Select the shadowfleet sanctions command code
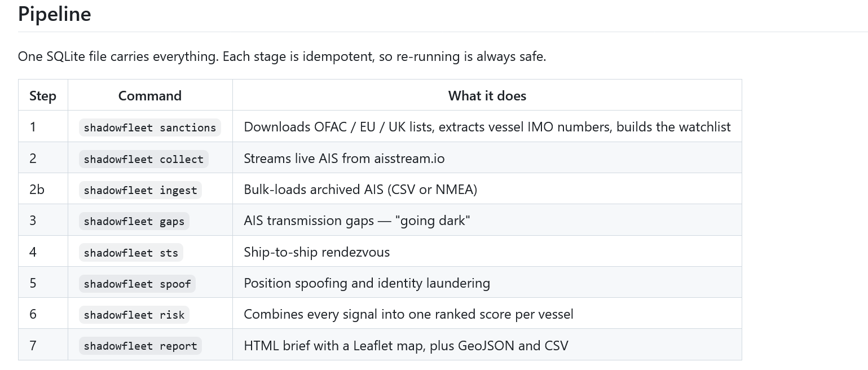Viewport: 868px width, 370px height. [x=150, y=127]
